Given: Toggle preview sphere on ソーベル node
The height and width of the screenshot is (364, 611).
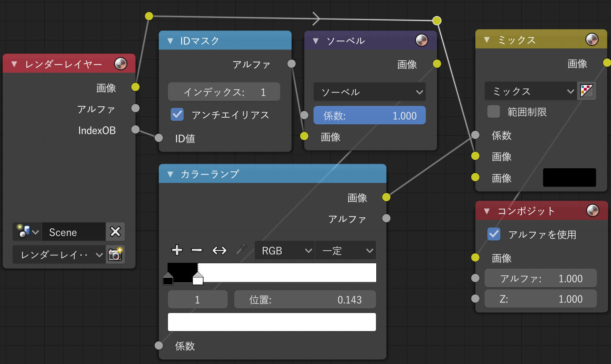Looking at the screenshot, I should (x=421, y=40).
